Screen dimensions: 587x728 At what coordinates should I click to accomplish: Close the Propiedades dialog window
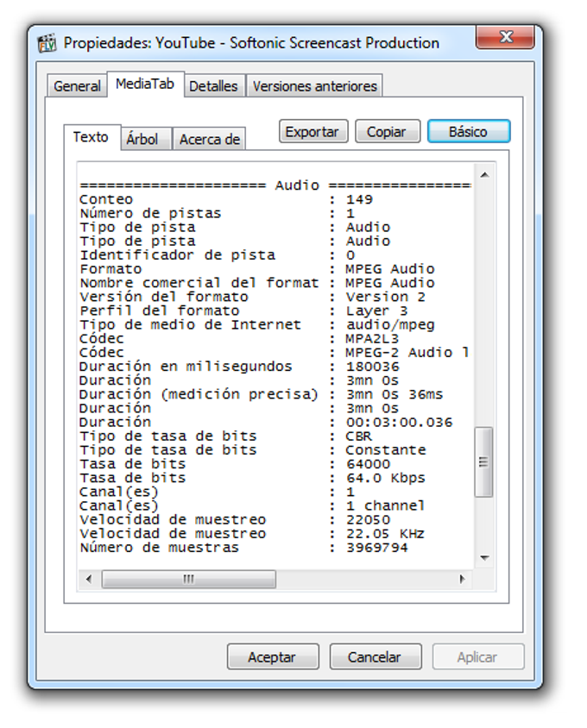(x=505, y=37)
